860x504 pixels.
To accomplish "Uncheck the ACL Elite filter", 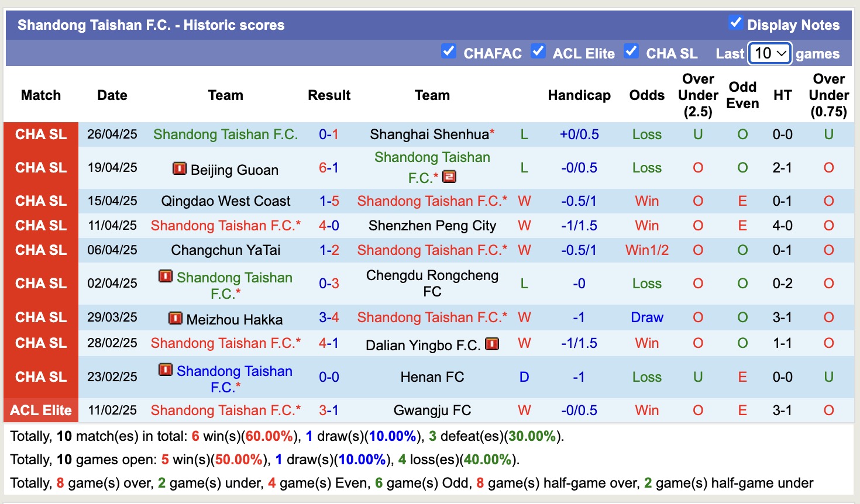I will tap(538, 52).
